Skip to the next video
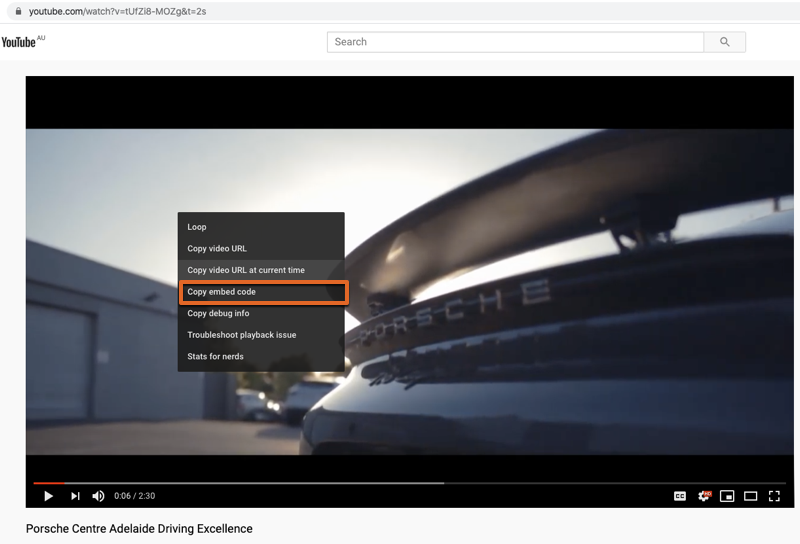 point(75,496)
